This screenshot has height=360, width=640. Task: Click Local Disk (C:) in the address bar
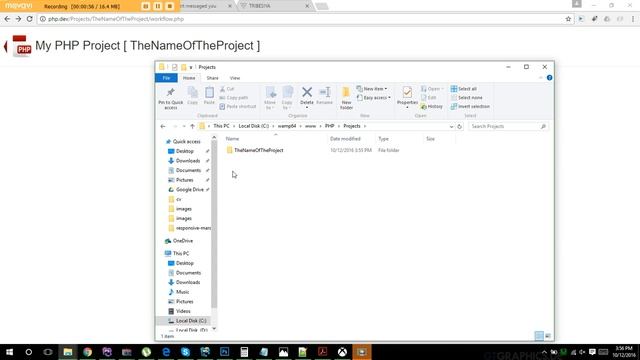[253, 126]
